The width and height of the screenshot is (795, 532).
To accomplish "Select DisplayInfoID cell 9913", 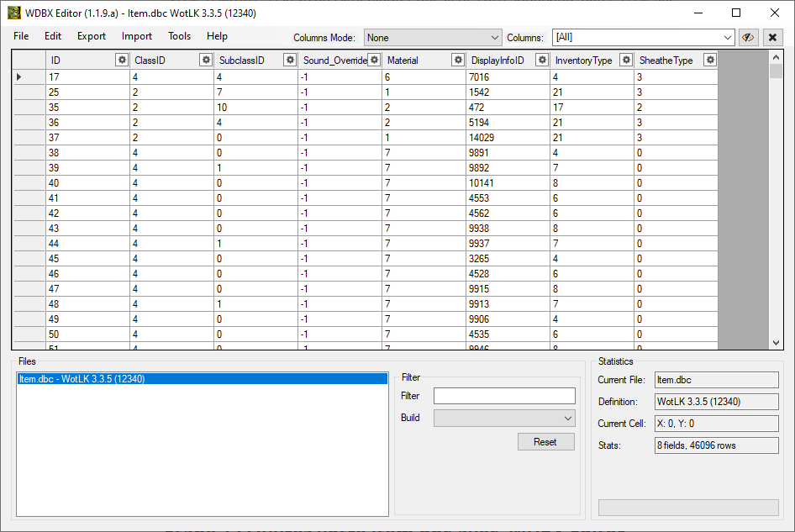I will (x=508, y=303).
